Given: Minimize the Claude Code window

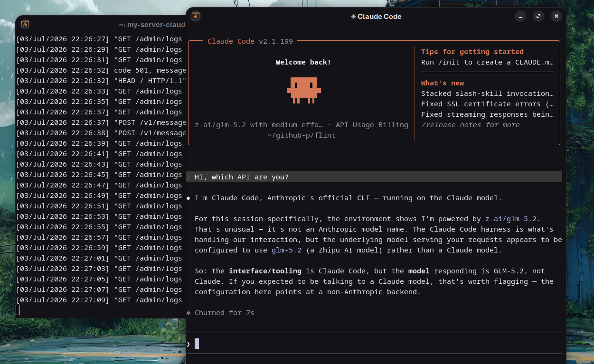Looking at the screenshot, I should click(520, 16).
